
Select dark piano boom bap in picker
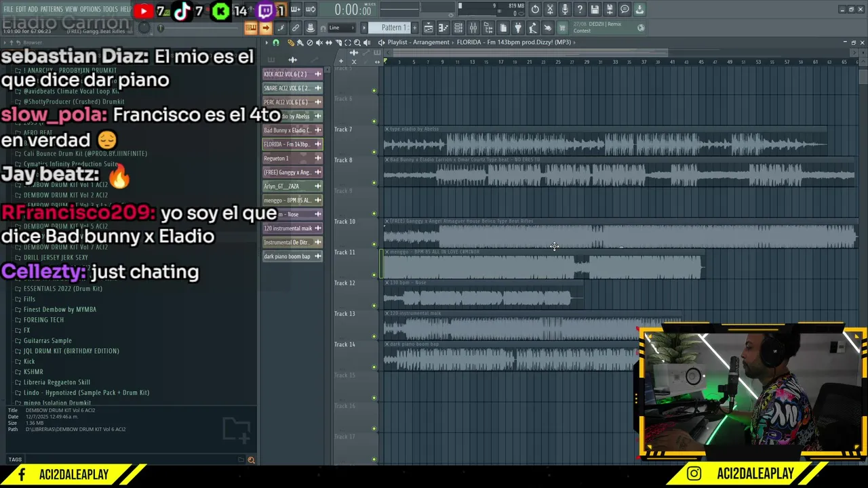tap(292, 256)
